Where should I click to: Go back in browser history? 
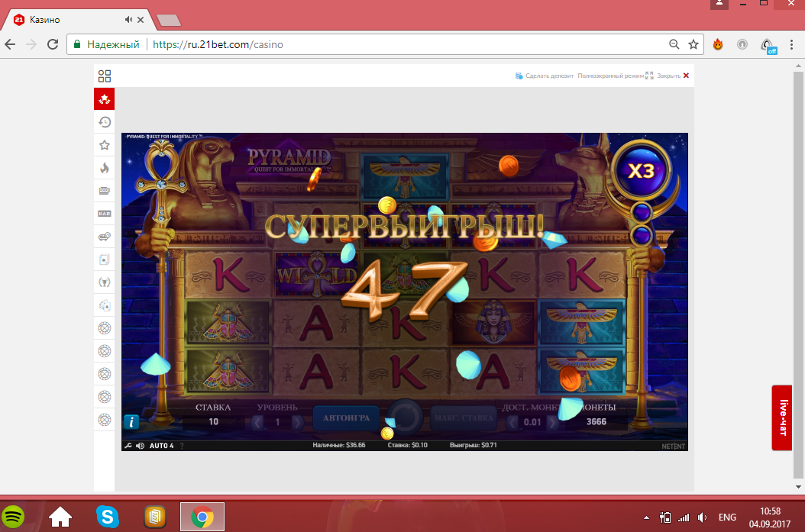point(10,44)
